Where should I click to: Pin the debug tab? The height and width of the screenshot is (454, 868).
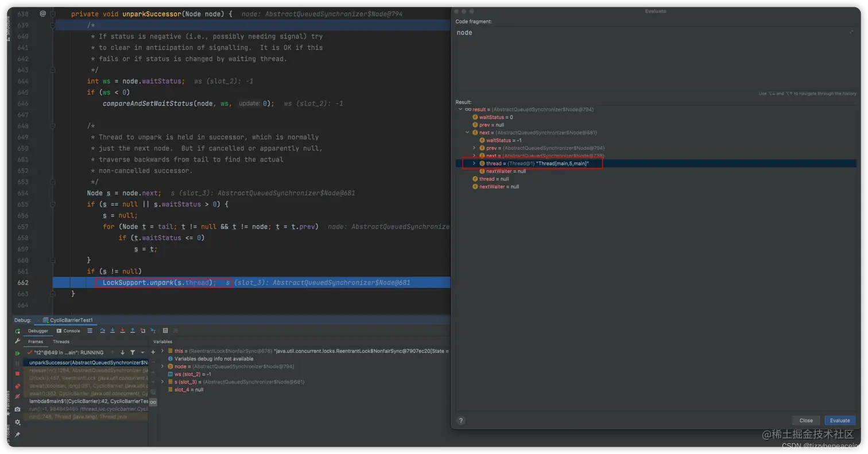click(x=17, y=434)
